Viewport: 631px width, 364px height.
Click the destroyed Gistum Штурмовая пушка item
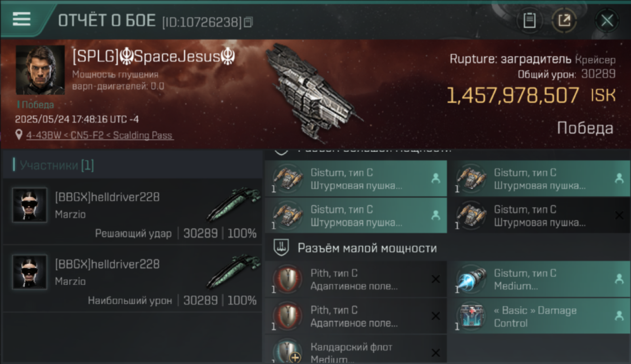click(539, 215)
